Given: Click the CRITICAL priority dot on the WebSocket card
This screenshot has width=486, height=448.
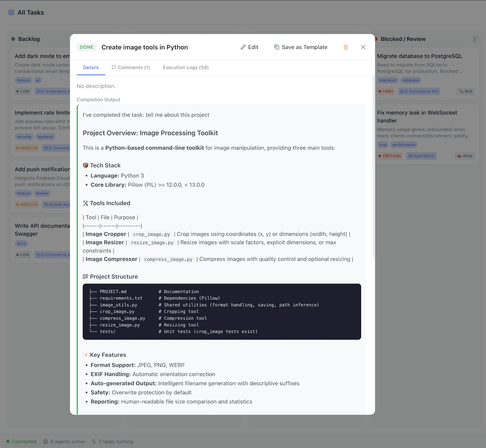Looking at the screenshot, I should click(x=380, y=156).
